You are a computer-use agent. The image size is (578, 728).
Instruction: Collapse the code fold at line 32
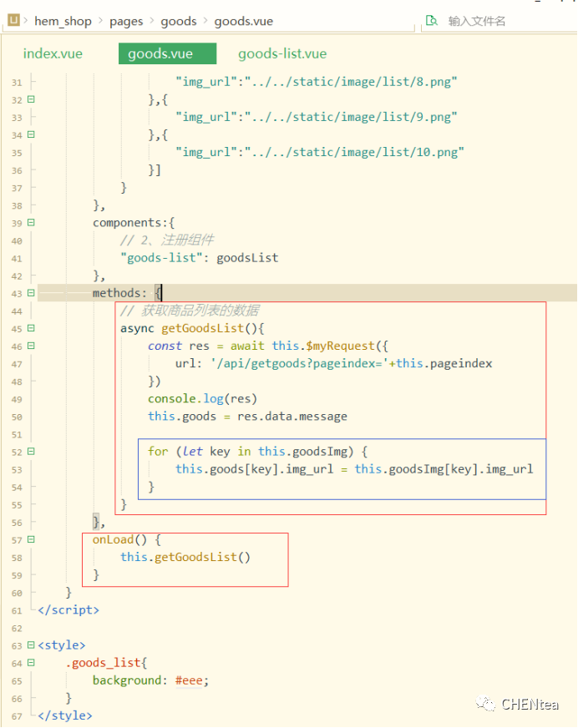pos(31,99)
